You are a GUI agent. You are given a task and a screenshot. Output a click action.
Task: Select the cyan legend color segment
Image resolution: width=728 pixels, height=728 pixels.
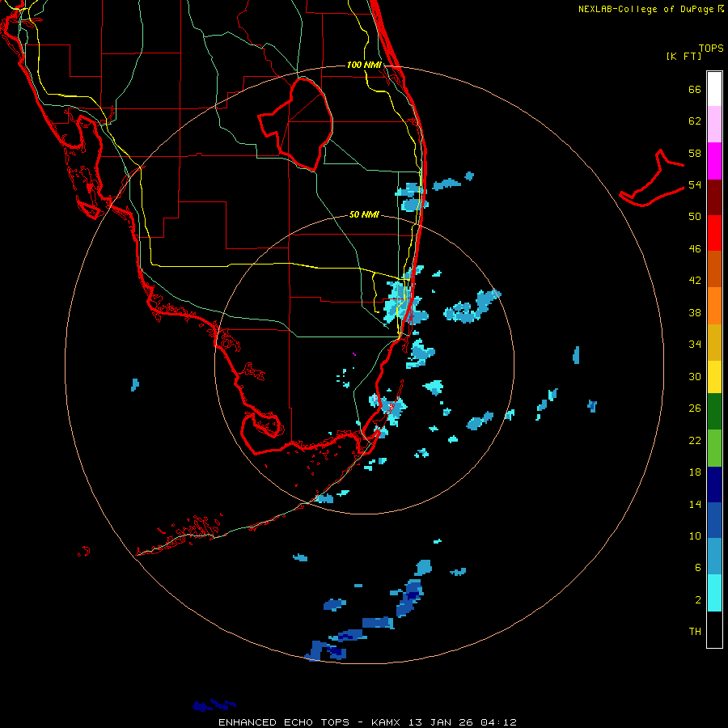pos(714,593)
